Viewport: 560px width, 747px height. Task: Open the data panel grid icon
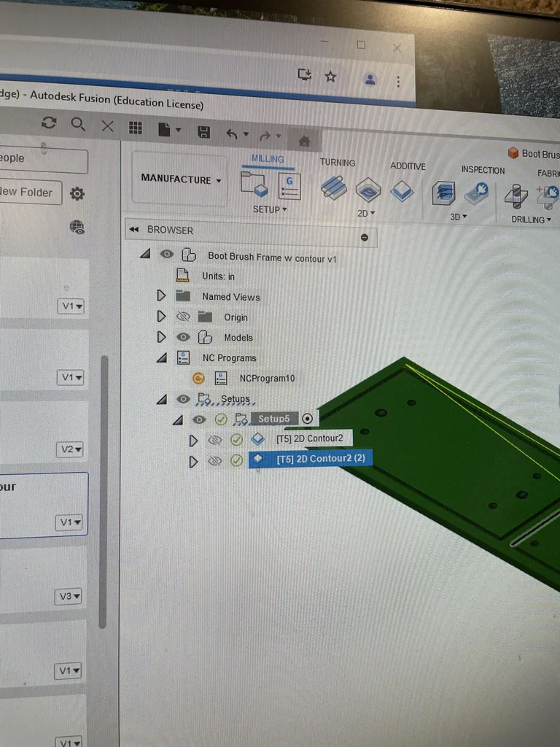[136, 128]
